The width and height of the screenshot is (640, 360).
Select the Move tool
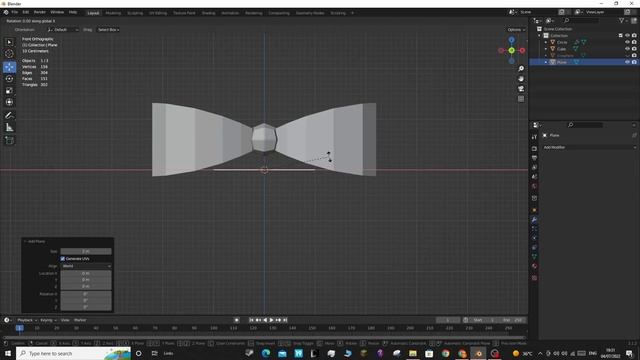pos(9,67)
